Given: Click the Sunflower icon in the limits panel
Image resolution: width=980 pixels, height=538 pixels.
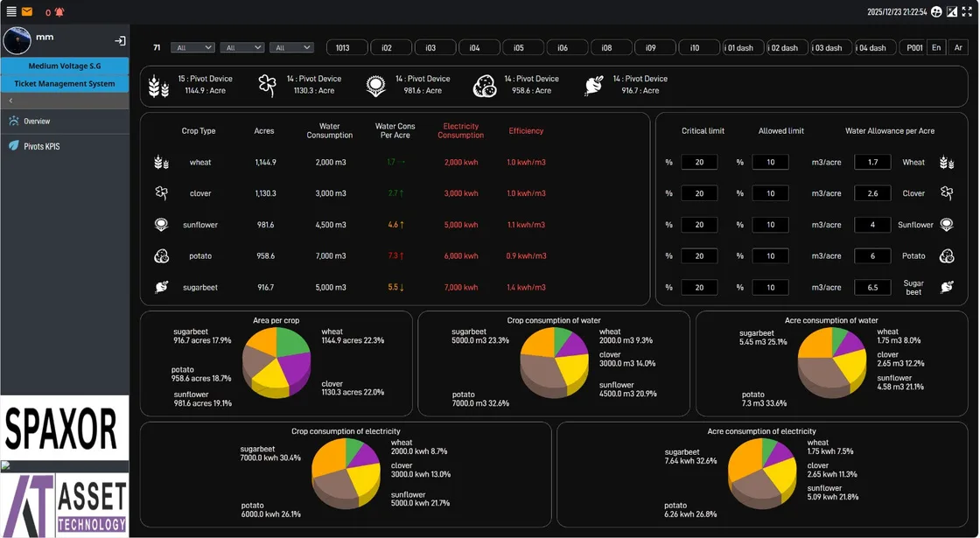Looking at the screenshot, I should (947, 224).
